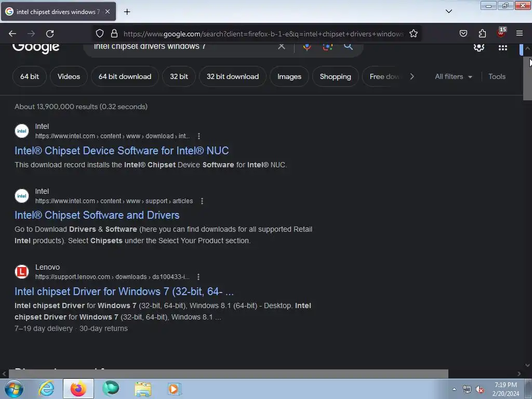Viewport: 532px width, 399px height.
Task: Open Lenovo Intel chipset Driver for Windows 7
Action: click(124, 291)
